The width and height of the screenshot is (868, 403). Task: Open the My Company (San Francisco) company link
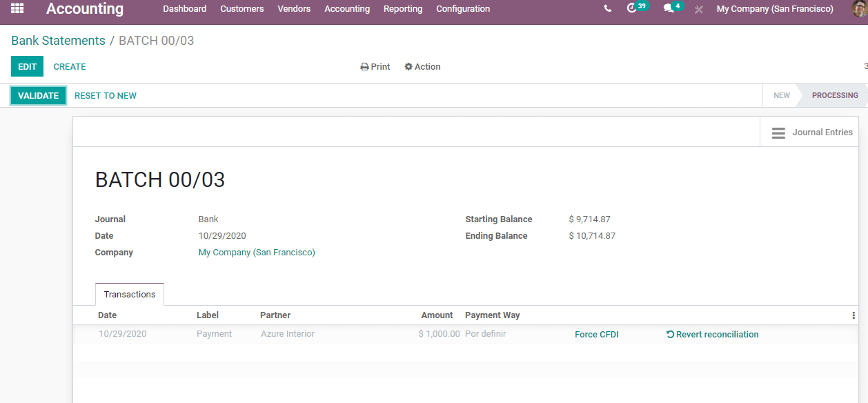[257, 253]
